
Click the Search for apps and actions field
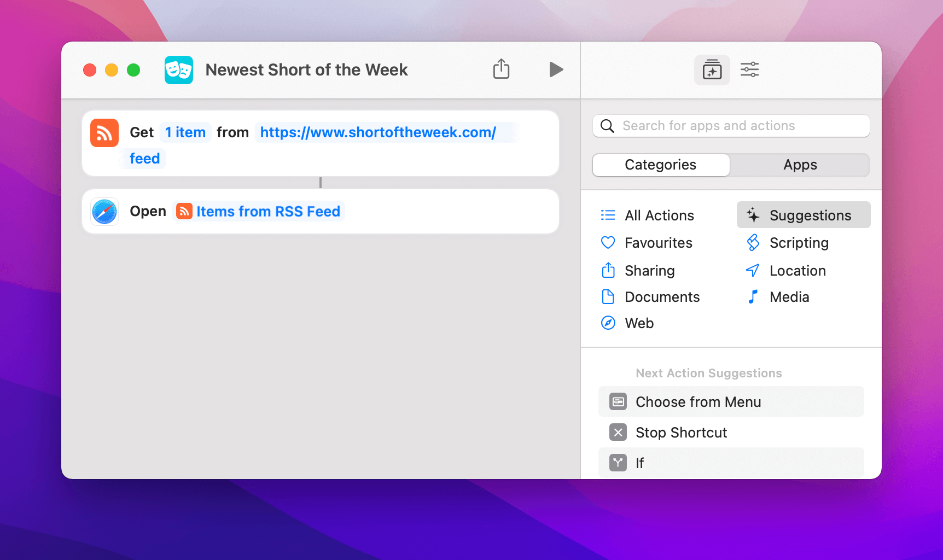coord(731,126)
